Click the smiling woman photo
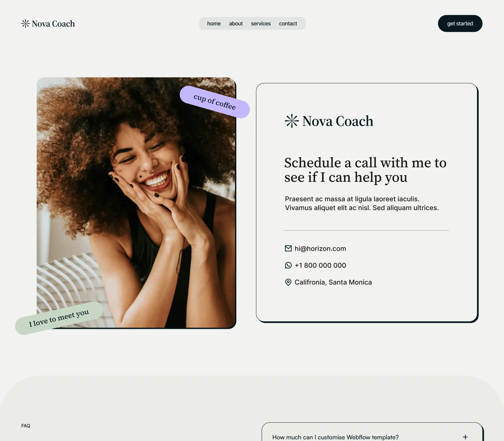The width and height of the screenshot is (504, 441). [136, 203]
